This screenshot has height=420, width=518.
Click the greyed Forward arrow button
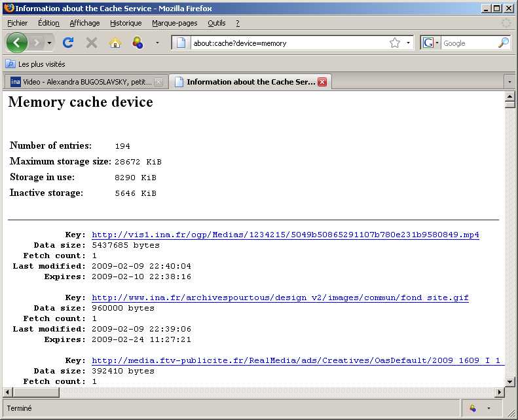(x=36, y=43)
